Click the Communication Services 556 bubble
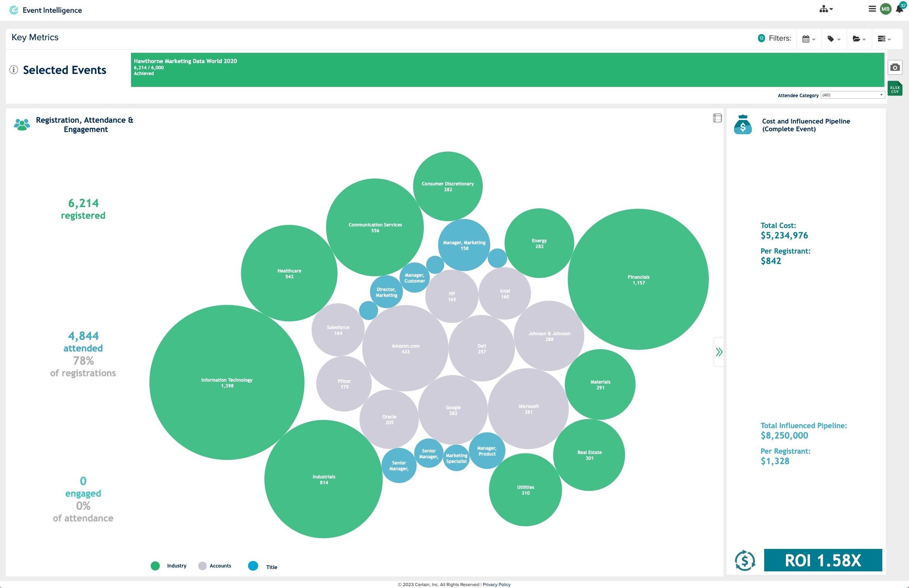This screenshot has width=909, height=588. pyautogui.click(x=375, y=227)
